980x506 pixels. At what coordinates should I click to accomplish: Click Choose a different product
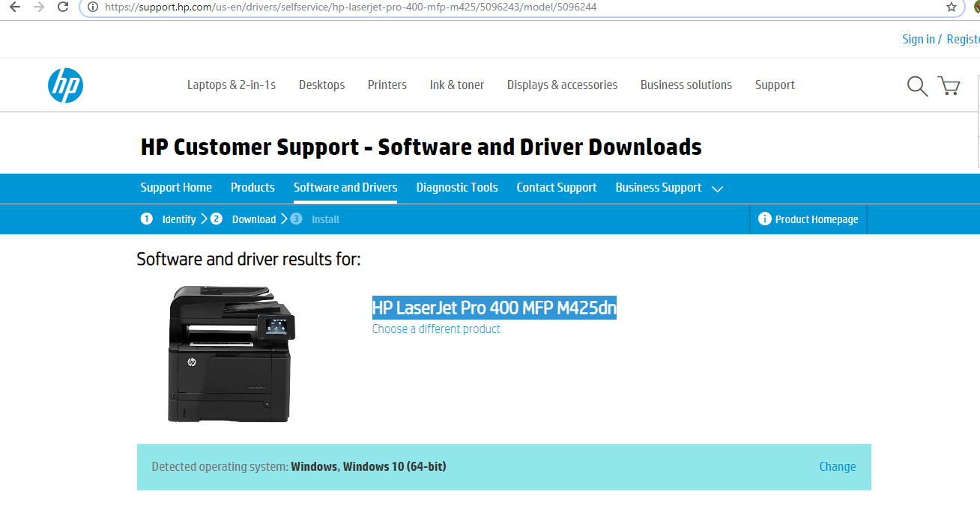tap(435, 329)
